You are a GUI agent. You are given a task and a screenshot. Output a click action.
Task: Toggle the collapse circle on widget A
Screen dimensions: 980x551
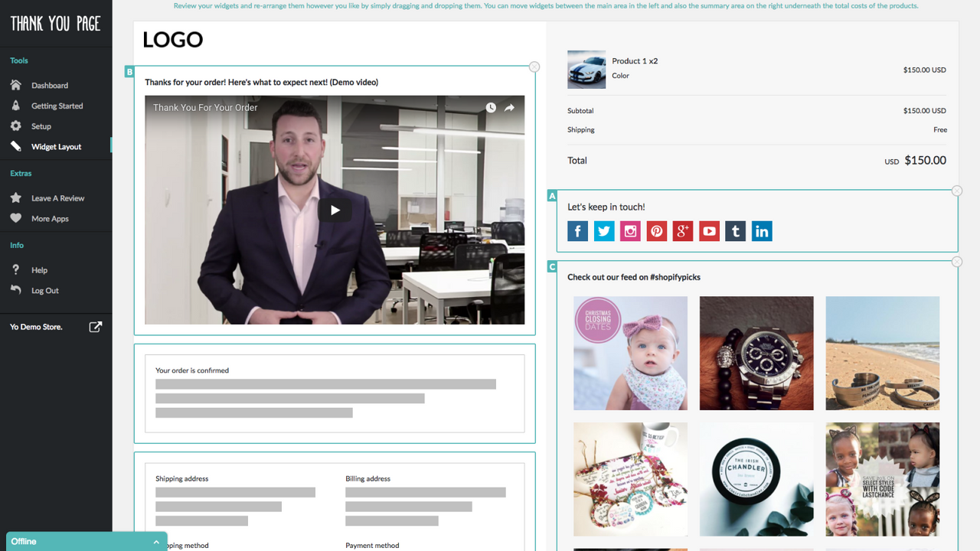click(957, 190)
